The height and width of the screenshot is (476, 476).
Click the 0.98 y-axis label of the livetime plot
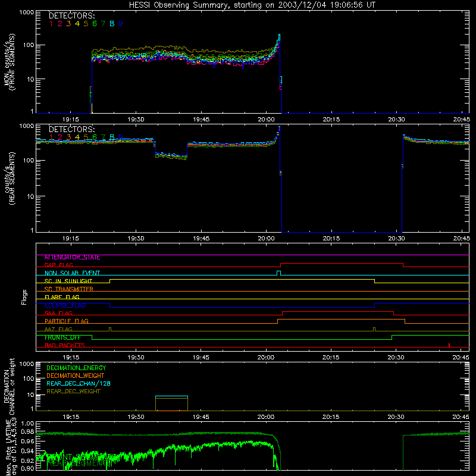[x=27, y=431]
